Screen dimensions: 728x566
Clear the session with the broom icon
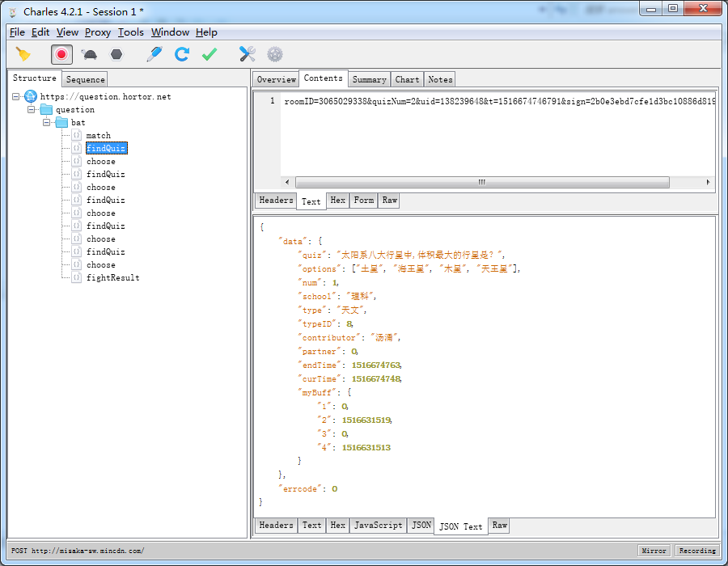[x=23, y=55]
